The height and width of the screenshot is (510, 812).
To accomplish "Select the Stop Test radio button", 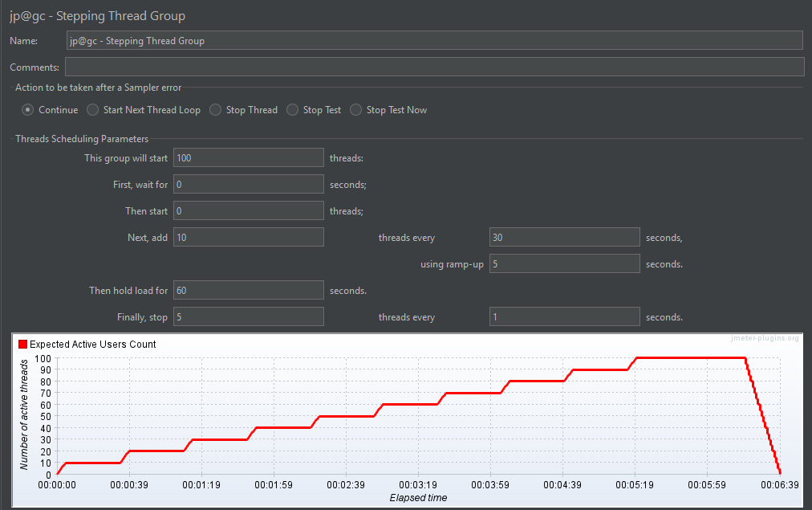I will point(293,110).
